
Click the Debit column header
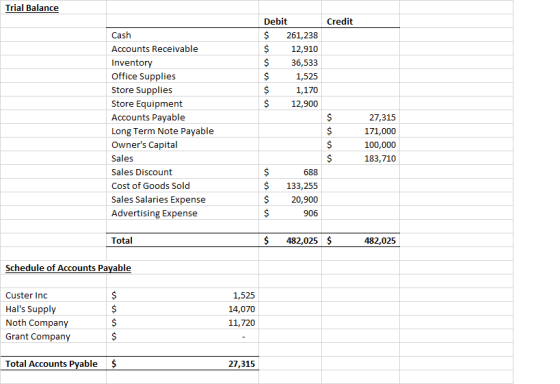[x=275, y=21]
